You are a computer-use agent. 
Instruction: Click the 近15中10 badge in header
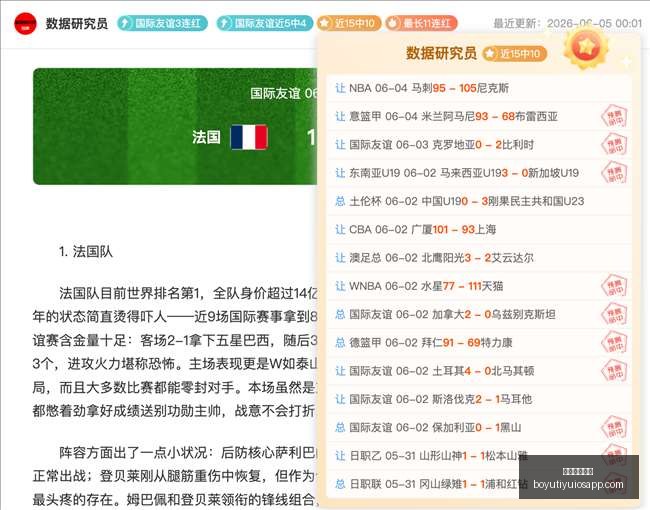click(x=349, y=23)
